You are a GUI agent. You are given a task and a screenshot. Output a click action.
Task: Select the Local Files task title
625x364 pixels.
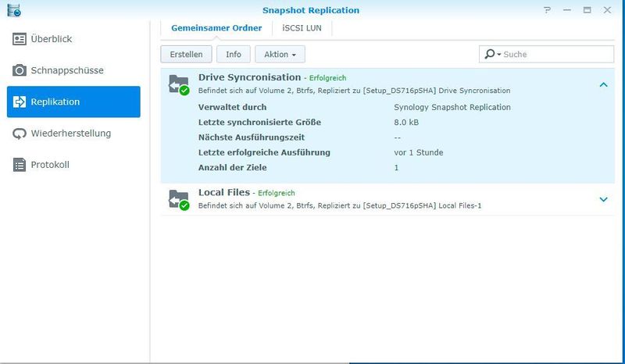point(224,192)
